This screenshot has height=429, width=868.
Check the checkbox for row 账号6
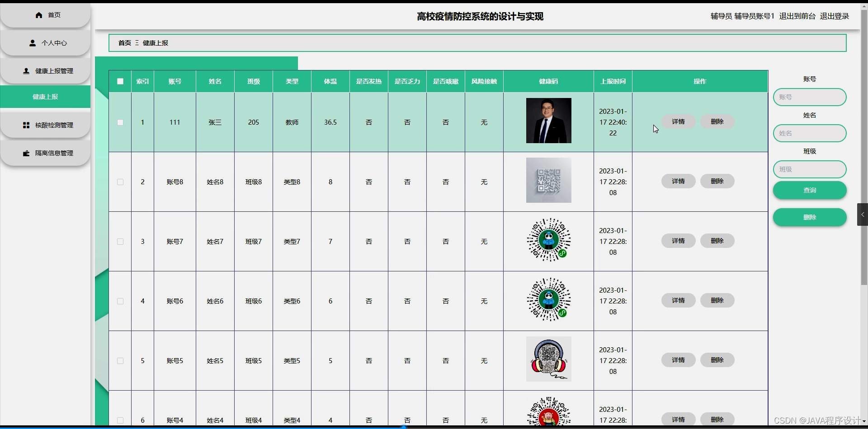coord(120,301)
